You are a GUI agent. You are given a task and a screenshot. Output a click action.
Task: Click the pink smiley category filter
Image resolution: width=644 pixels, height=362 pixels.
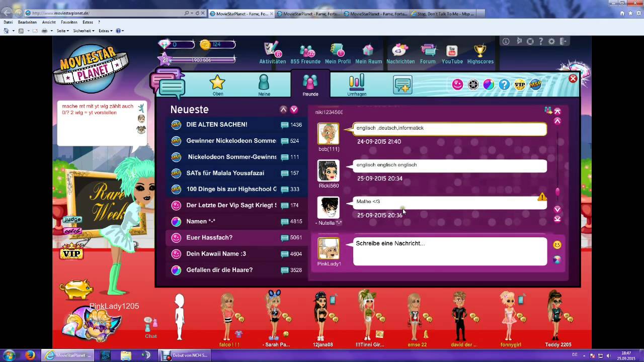tap(457, 84)
